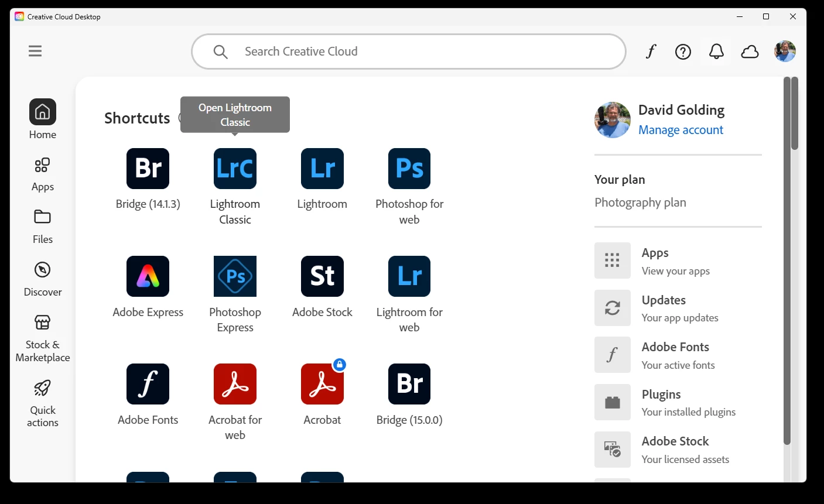The width and height of the screenshot is (824, 504).
Task: Click David Golding's large profile photo
Action: click(613, 120)
